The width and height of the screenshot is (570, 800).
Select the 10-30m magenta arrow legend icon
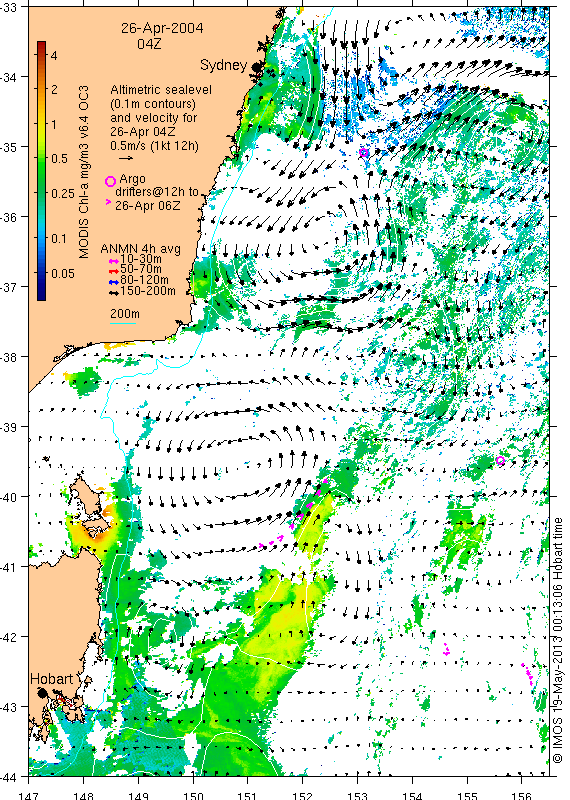click(114, 261)
